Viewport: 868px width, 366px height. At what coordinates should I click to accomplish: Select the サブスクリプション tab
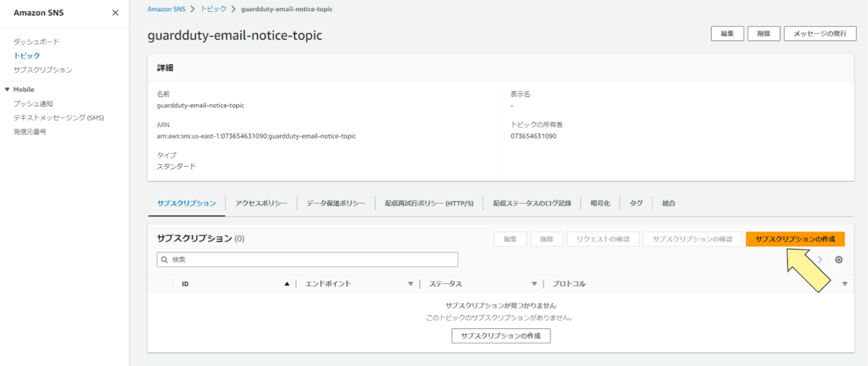(x=187, y=203)
